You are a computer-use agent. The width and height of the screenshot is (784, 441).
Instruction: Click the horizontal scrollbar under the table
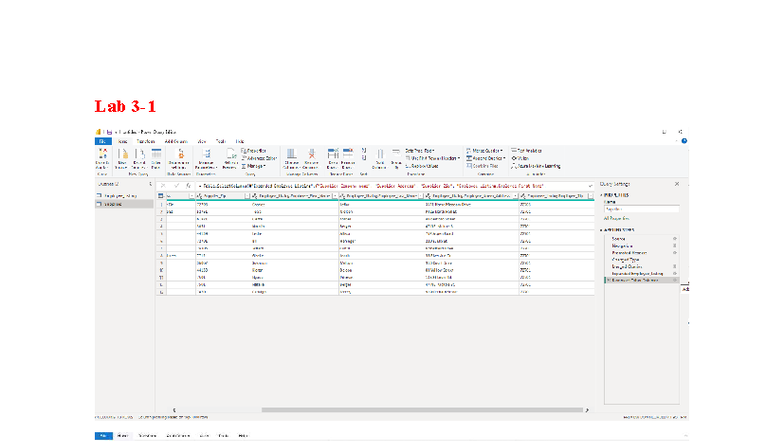(x=422, y=410)
